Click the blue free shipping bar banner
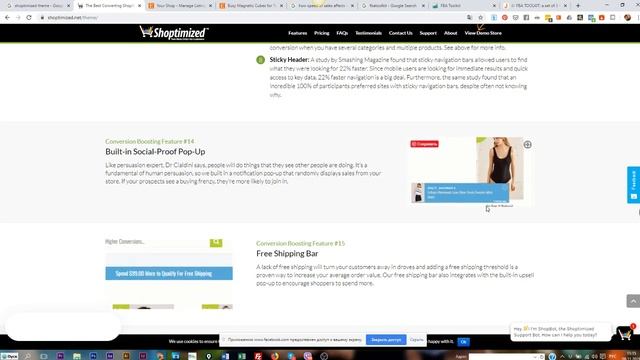This screenshot has height=360, width=640. click(x=169, y=273)
